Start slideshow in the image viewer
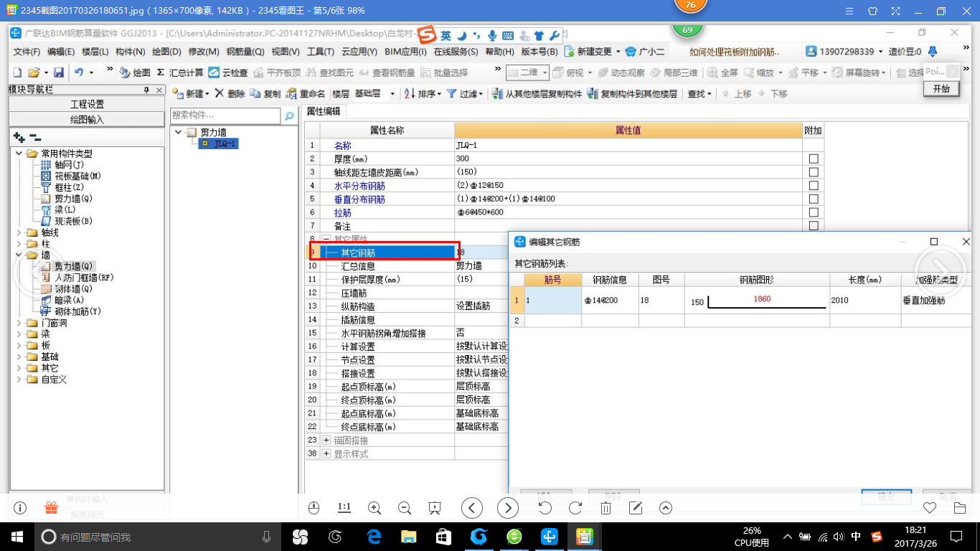Screen dimensions: 980x551 [x=434, y=508]
